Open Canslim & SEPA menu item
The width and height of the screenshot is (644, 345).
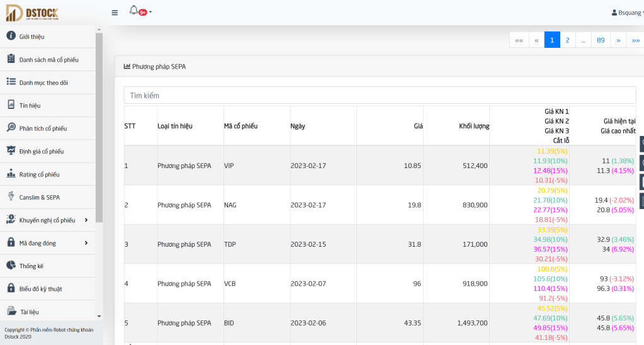point(39,197)
